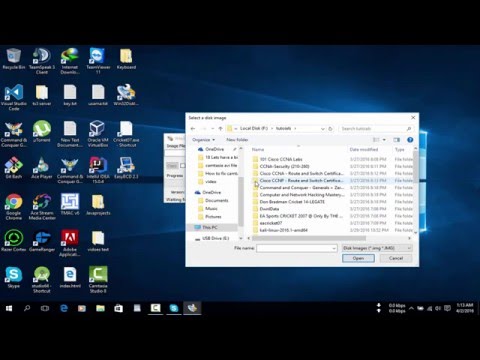Select the Ace Player desktop icon
The image size is (480, 360).
click(x=42, y=168)
